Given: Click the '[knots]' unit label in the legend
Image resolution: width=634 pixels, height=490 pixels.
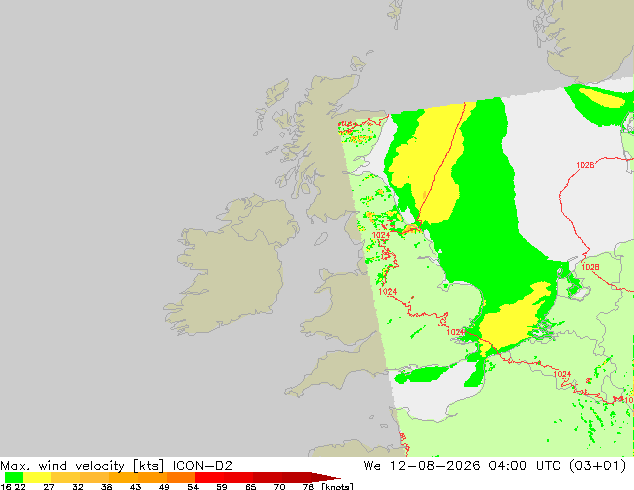Looking at the screenshot, I should pos(337,486).
